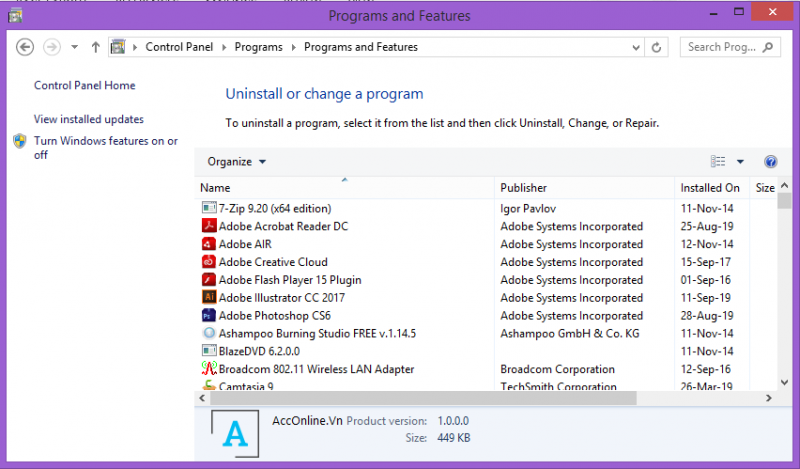This screenshot has height=469, width=800.
Task: Open the Organize dropdown menu
Action: click(236, 162)
